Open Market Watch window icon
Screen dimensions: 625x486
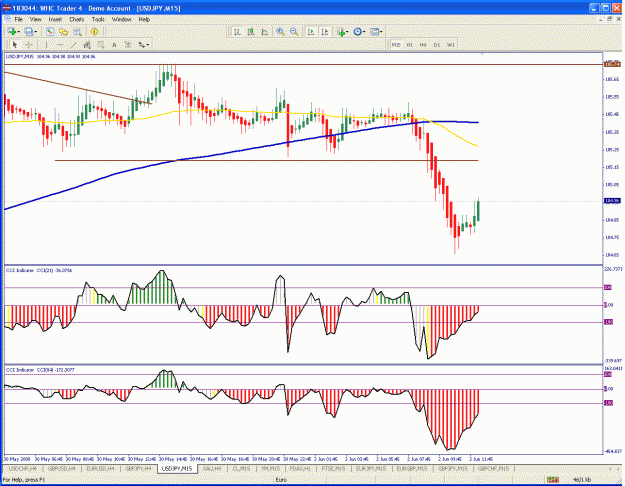[x=49, y=32]
